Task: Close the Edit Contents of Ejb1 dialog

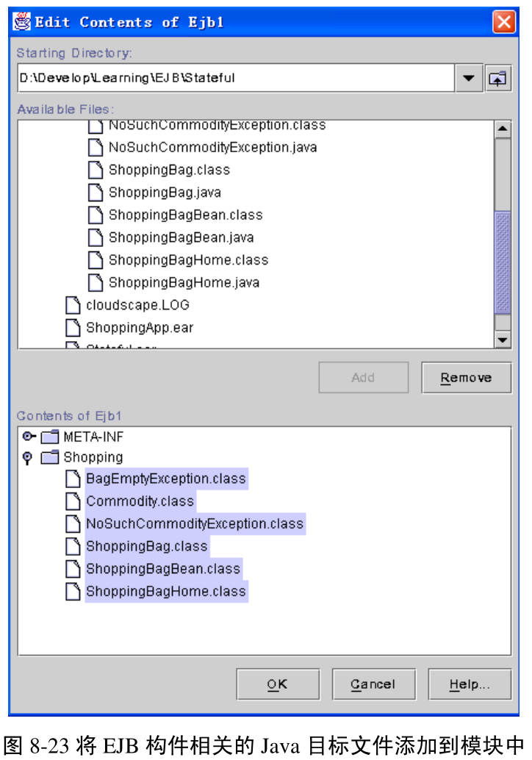Action: pos(504,22)
